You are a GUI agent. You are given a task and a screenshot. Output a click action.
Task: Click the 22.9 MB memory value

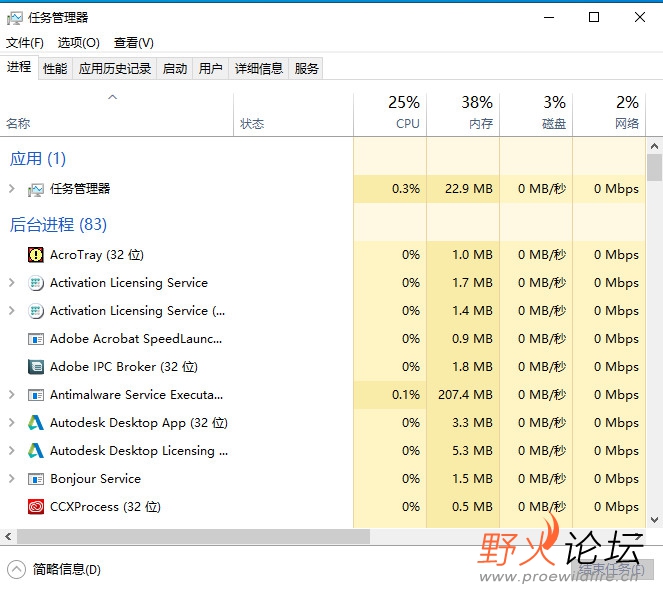468,189
